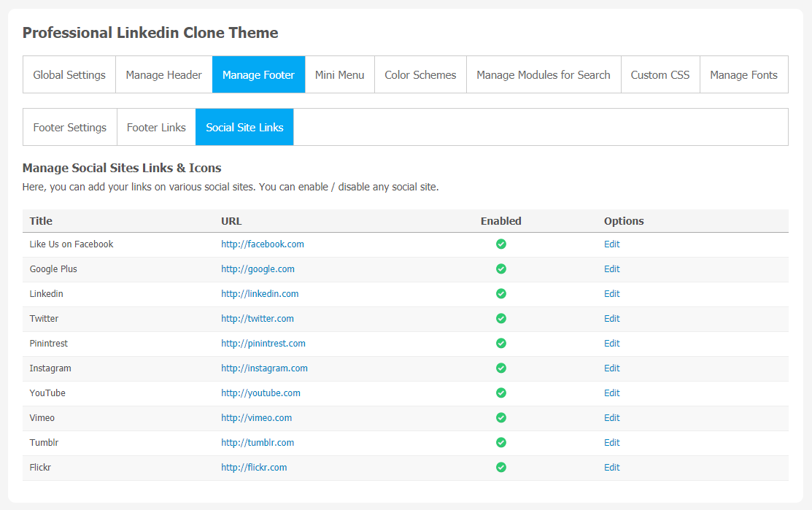Image resolution: width=812 pixels, height=510 pixels.
Task: Select the Social Site Links sub-tab
Action: pos(244,128)
